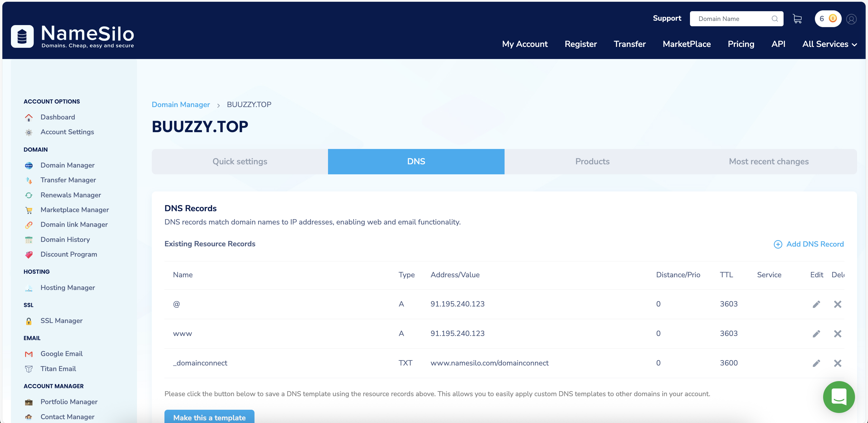Click the search magnifier in Domain Name field
Viewport: 868px width, 423px height.
click(775, 19)
